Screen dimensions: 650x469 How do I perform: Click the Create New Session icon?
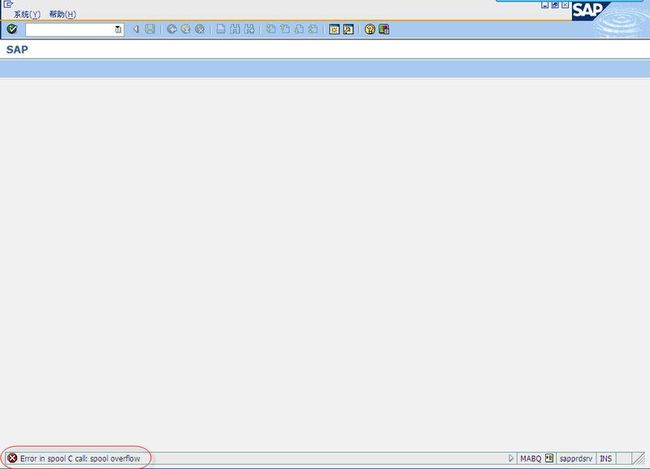(x=334, y=29)
